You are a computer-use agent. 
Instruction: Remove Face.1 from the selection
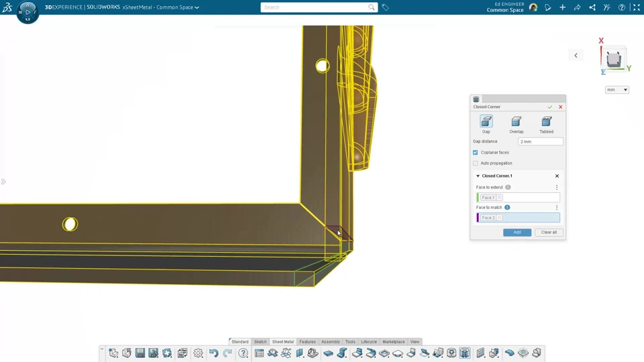[x=499, y=197]
